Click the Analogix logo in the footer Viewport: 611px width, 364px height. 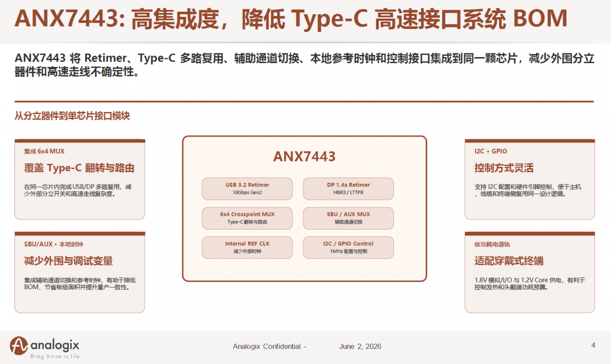45,347
